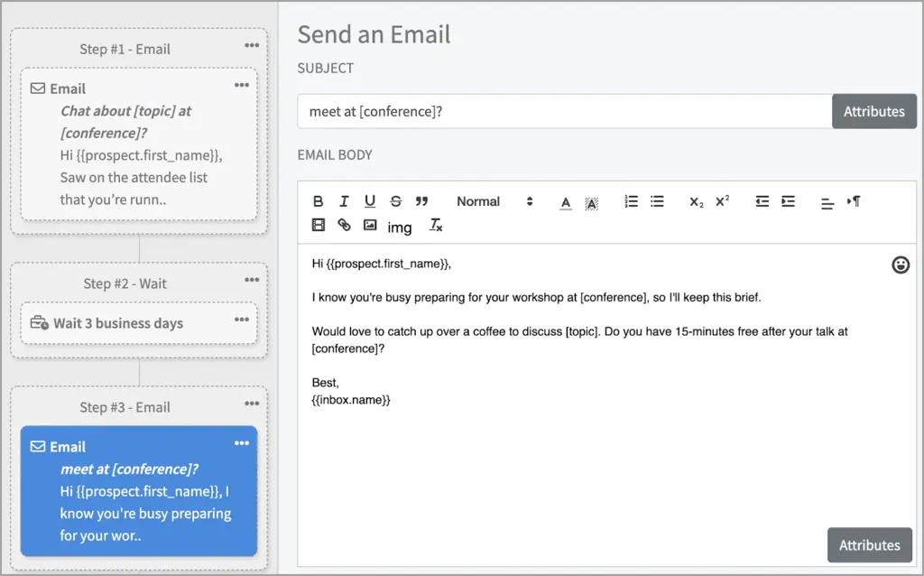Screen dimensions: 924x576
Task: Click the 'Hi {{prospect.first_name}},' line in the body
Action: [x=382, y=264]
